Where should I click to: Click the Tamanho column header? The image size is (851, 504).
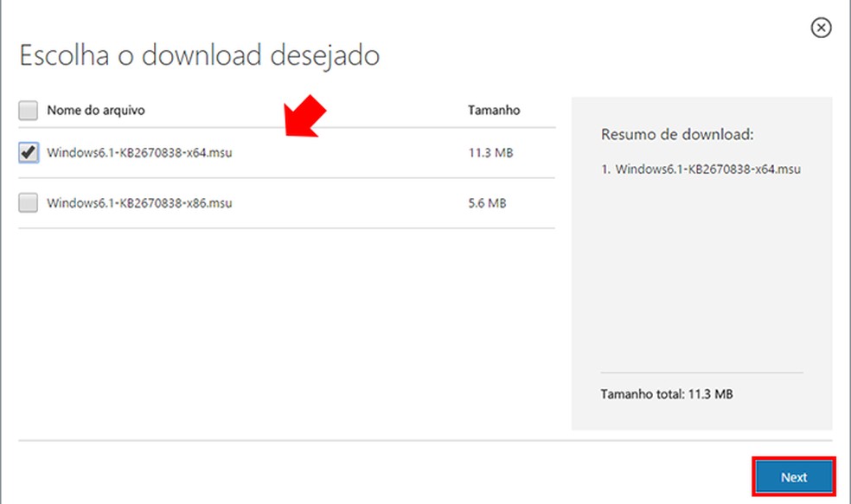coord(494,110)
